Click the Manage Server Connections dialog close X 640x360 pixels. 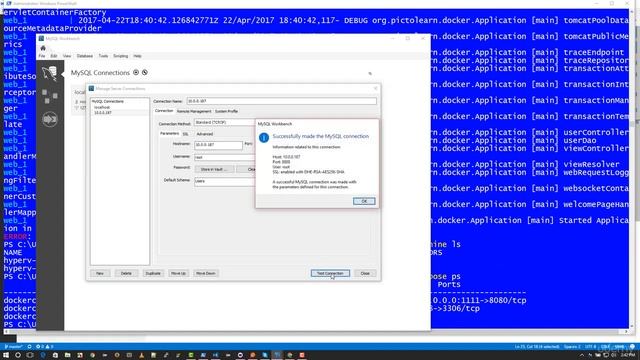coord(376,88)
